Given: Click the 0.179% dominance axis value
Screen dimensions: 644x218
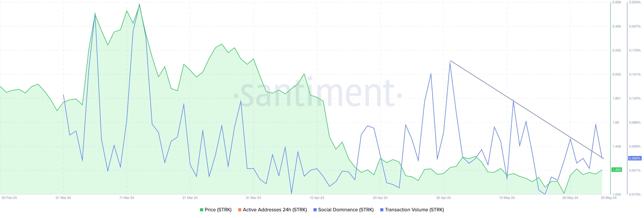Looking at the screenshot, I should [x=635, y=50].
